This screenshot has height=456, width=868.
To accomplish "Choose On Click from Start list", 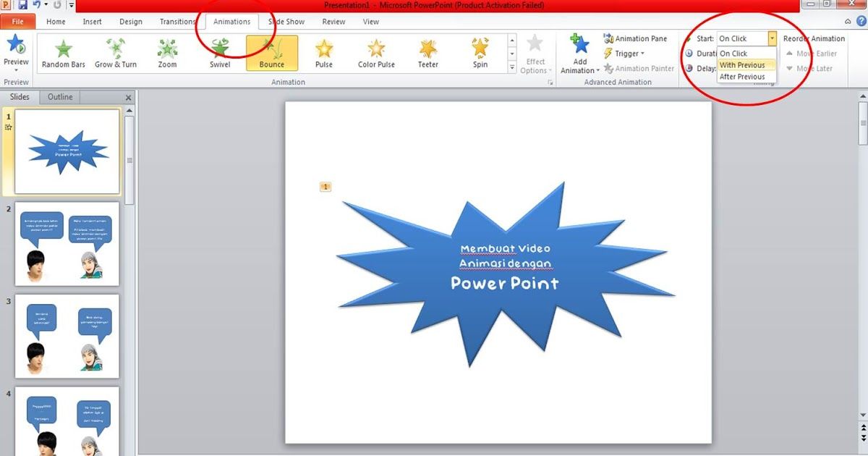I will pos(747,54).
